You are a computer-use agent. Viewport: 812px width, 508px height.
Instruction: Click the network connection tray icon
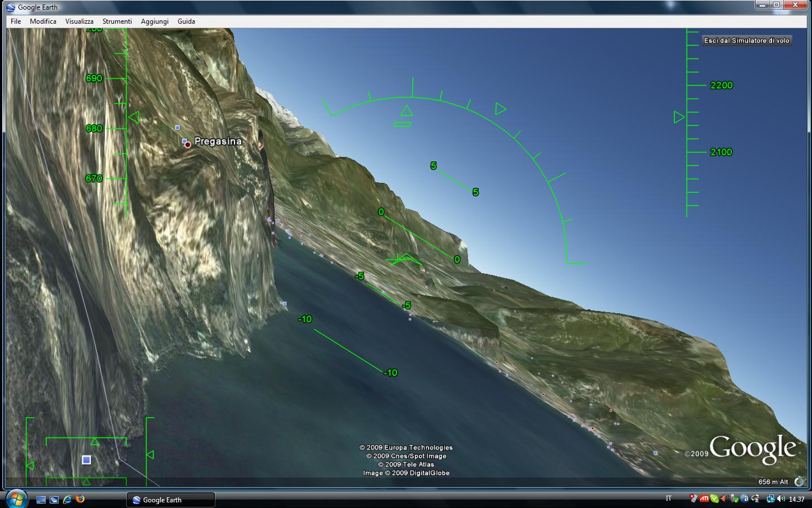coord(770,498)
